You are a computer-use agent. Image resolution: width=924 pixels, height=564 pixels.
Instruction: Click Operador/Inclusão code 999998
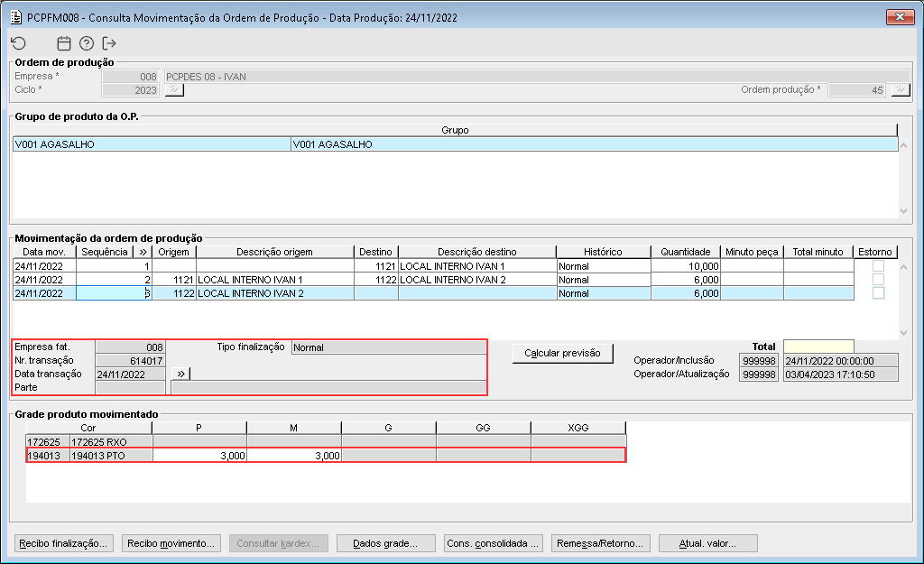[759, 361]
